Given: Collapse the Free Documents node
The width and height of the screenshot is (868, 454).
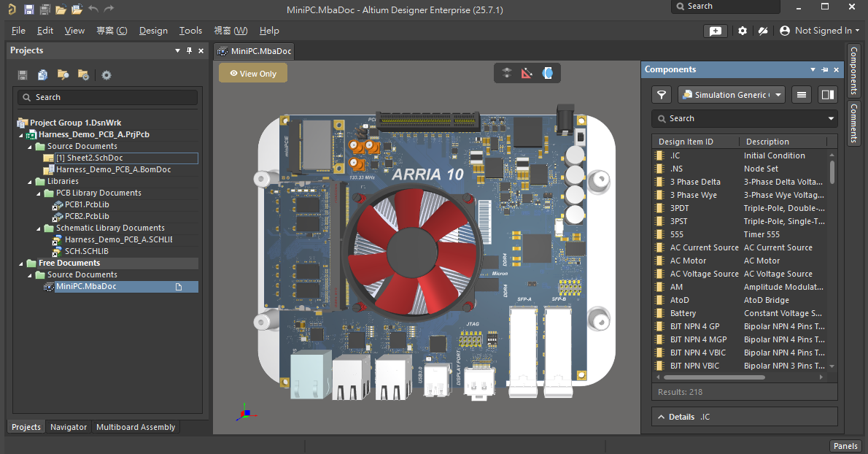Looking at the screenshot, I should (x=21, y=263).
